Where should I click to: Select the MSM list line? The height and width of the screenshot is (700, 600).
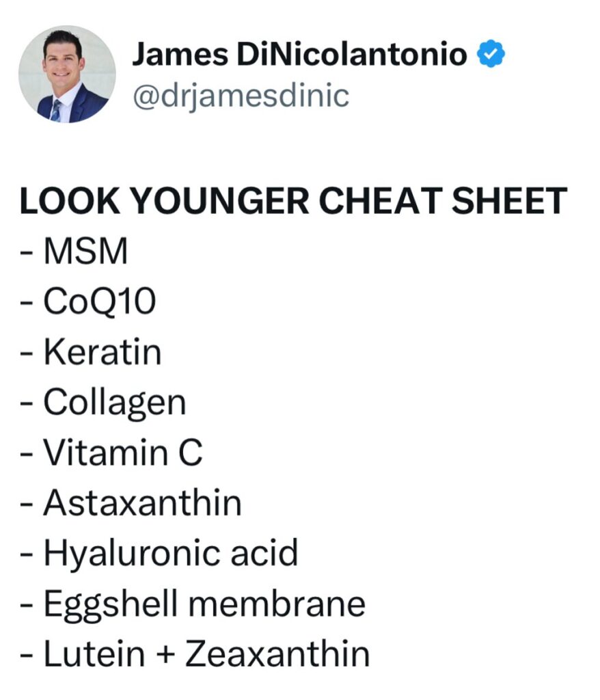74,252
